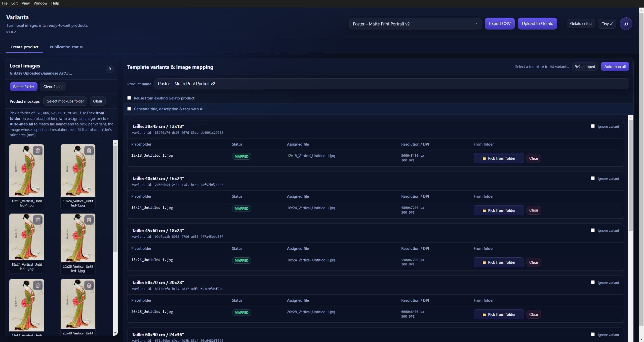Toggle Reuse from existing Gelato product
Viewport: 644px width, 342px height.
click(x=129, y=98)
